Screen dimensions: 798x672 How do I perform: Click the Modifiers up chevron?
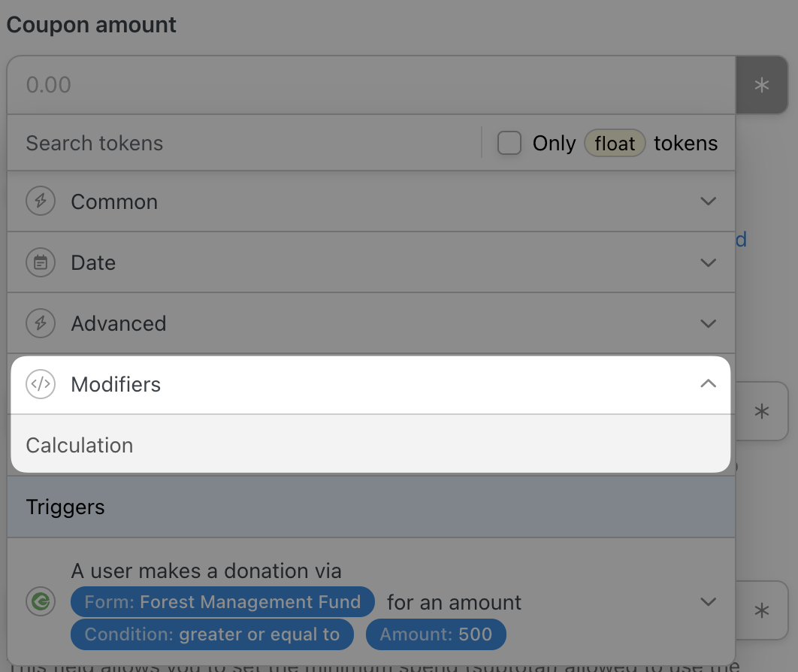coord(708,384)
